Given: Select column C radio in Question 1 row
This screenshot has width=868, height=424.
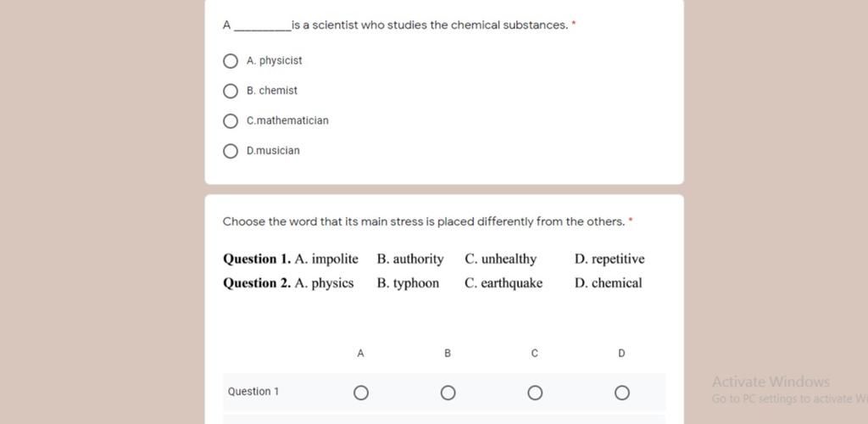Looking at the screenshot, I should coord(535,393).
